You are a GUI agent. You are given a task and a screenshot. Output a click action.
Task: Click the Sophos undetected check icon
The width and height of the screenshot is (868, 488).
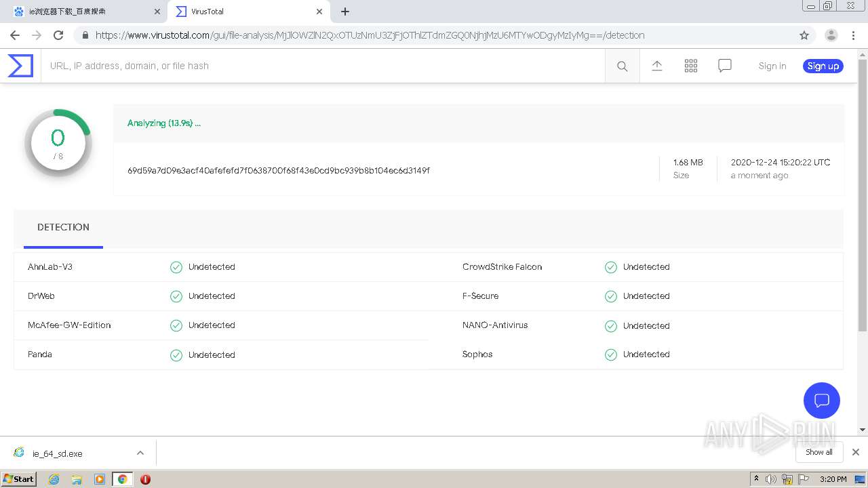pos(611,354)
